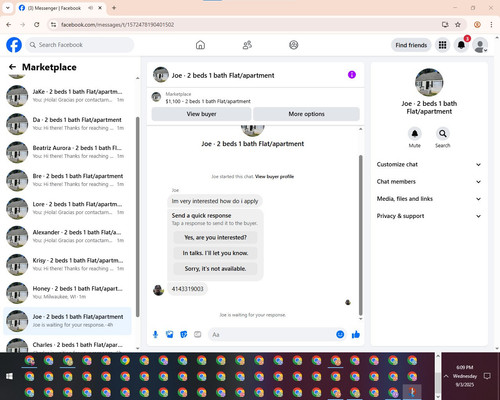500x400 pixels.
Task: Go back from Marketplace with arrow
Action: point(12,67)
